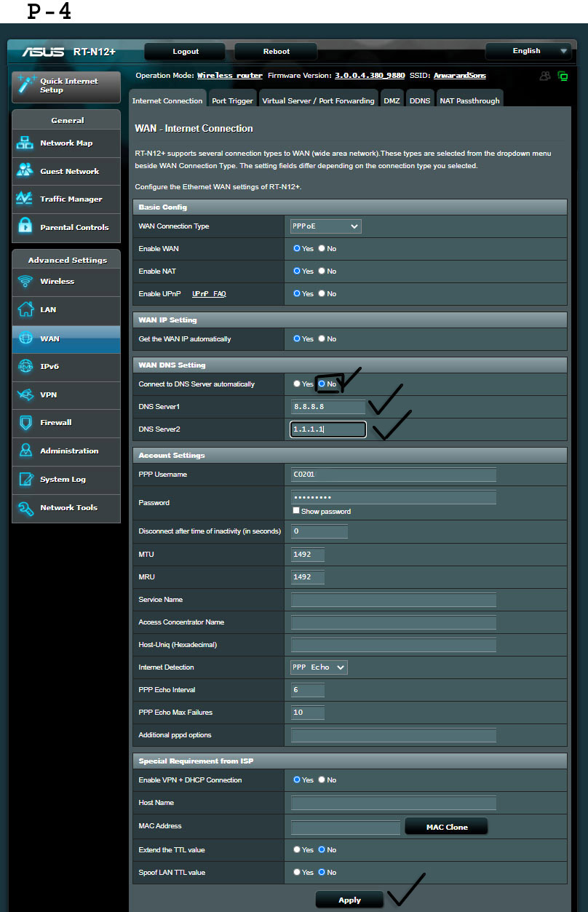Click the Quick Internet Setup wand icon
The image size is (588, 912).
(26, 84)
